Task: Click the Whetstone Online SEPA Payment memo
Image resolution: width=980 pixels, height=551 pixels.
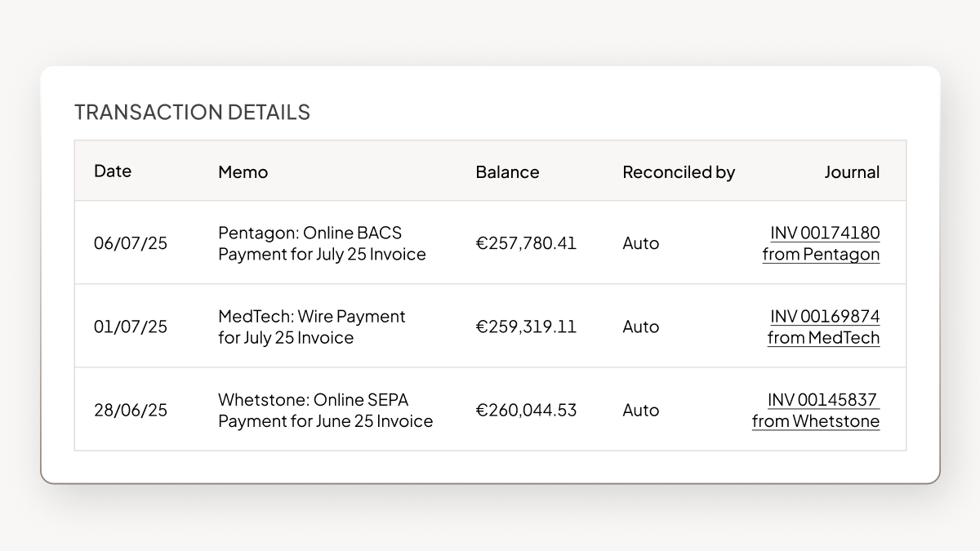Action: point(325,410)
